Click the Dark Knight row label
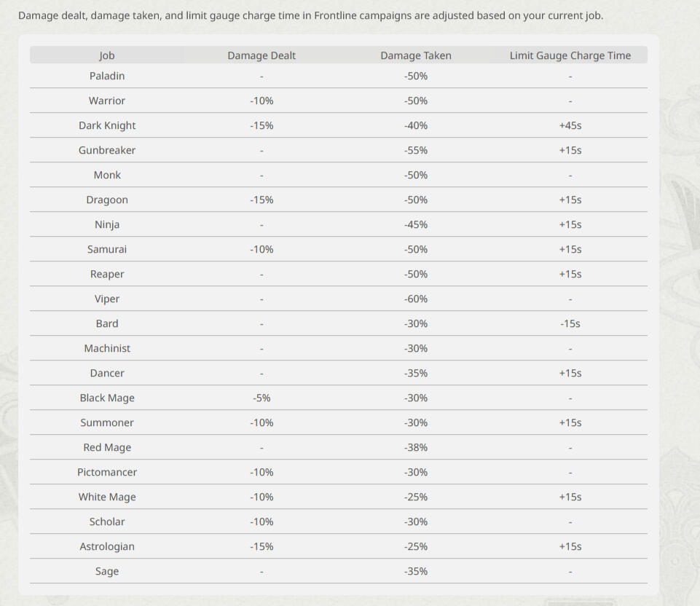Image resolution: width=700 pixels, height=606 pixels. tap(107, 125)
